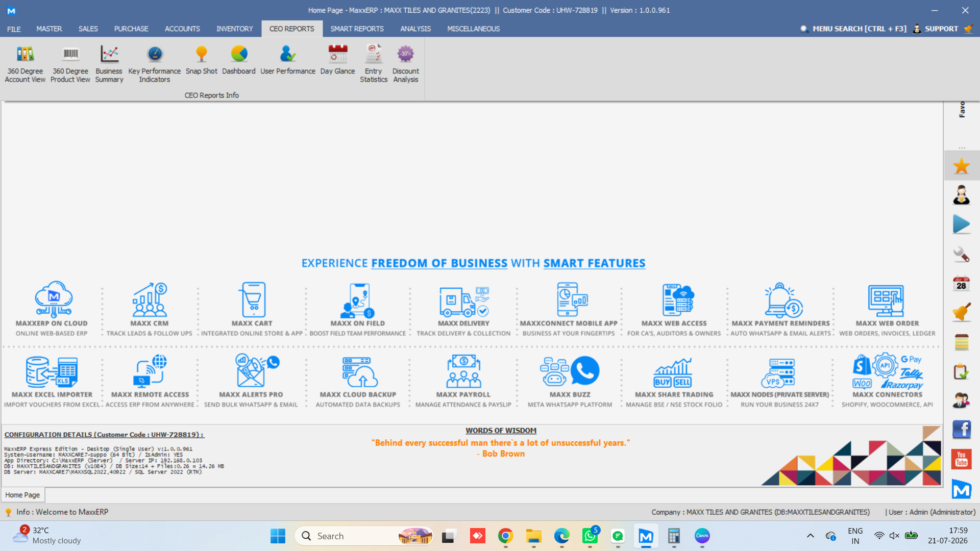Open the Maxx Connectors icon
Screen dimensions: 980x551
click(888, 371)
